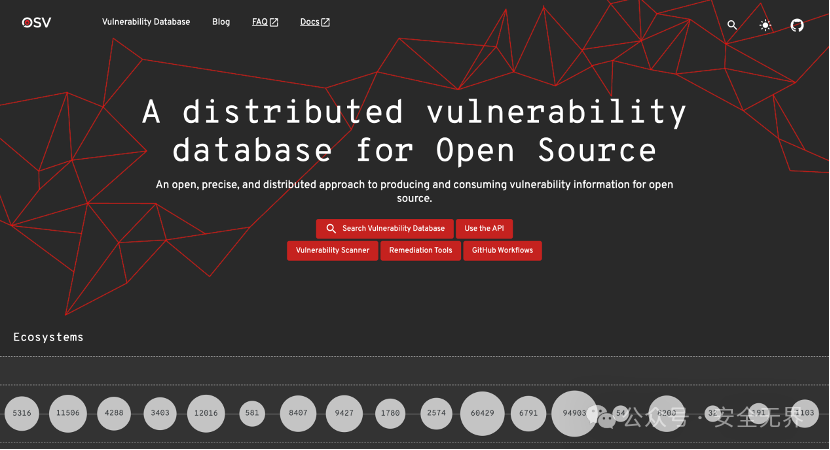Select the 94903 ecosystem bubble
Viewport: 830px width, 450px height.
pos(574,413)
